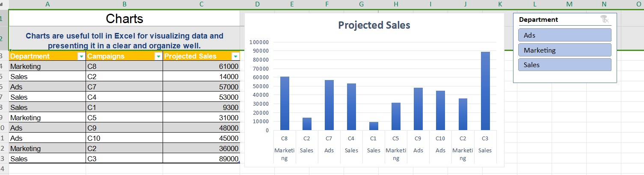Select the column K header
Screen dimensions: 644x175
click(500, 4)
